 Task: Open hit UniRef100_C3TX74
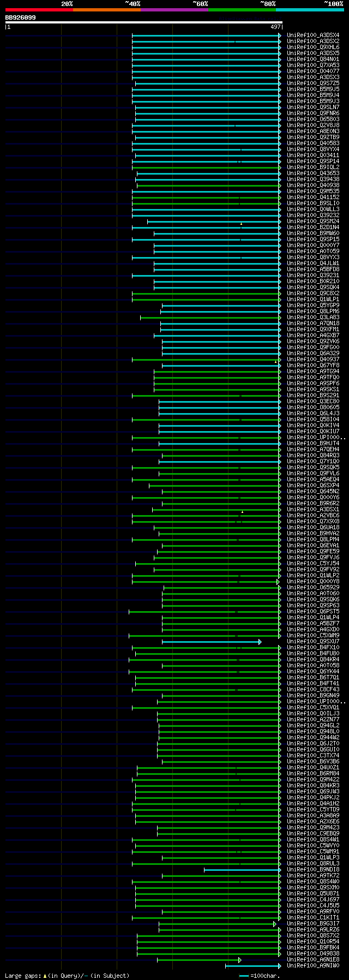point(313,755)
